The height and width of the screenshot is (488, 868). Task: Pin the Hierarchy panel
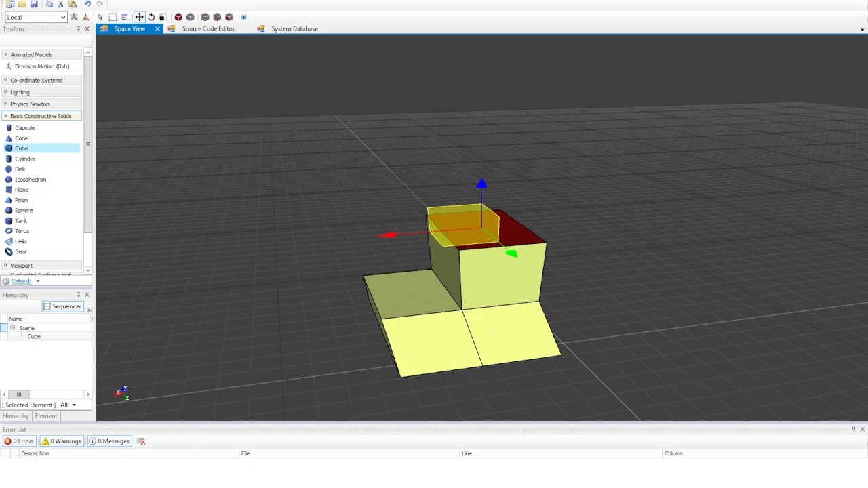pos(78,295)
